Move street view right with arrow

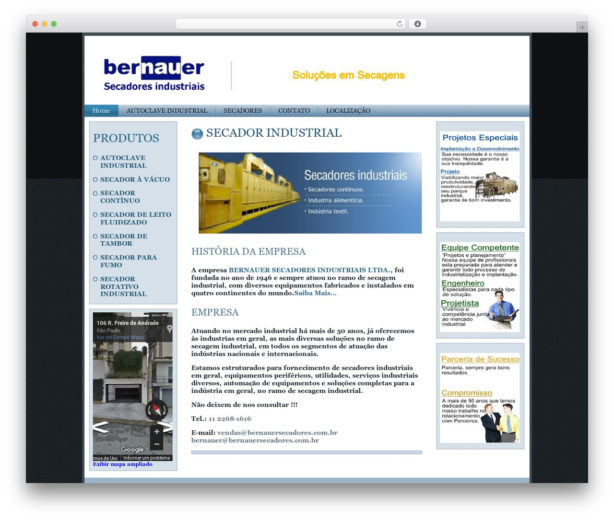click(166, 427)
